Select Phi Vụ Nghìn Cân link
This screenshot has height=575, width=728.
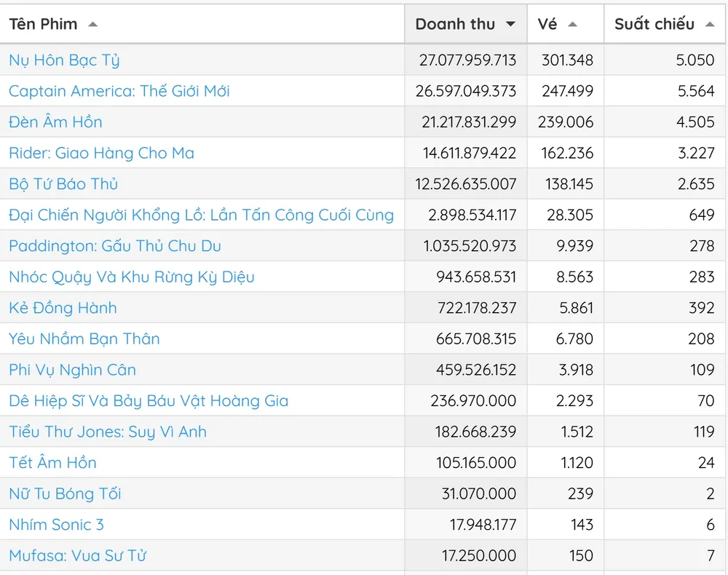point(72,370)
